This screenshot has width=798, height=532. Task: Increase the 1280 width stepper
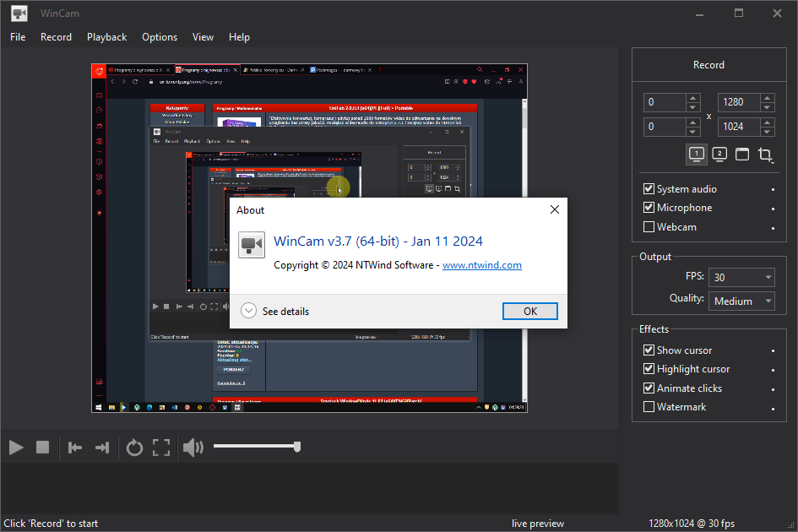tap(768, 97)
